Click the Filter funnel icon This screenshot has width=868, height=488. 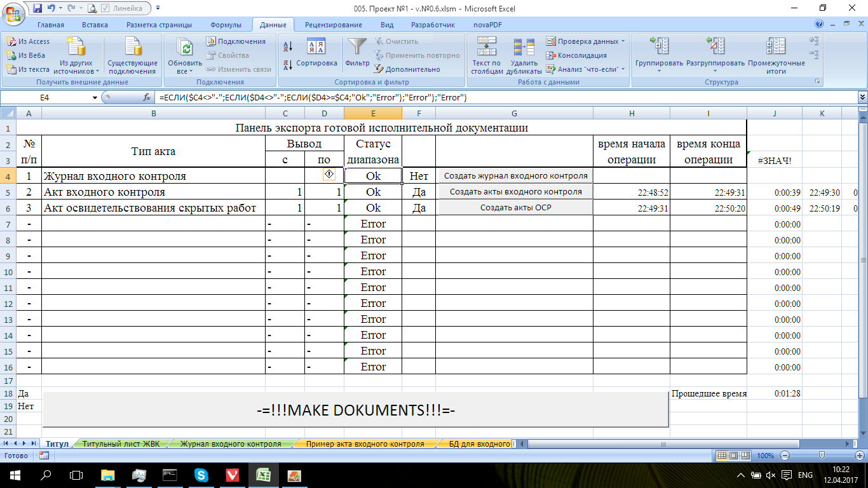coord(357,48)
